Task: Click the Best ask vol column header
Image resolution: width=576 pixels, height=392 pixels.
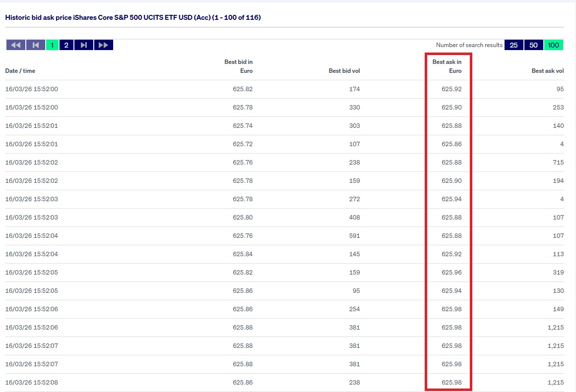Action: (x=547, y=71)
